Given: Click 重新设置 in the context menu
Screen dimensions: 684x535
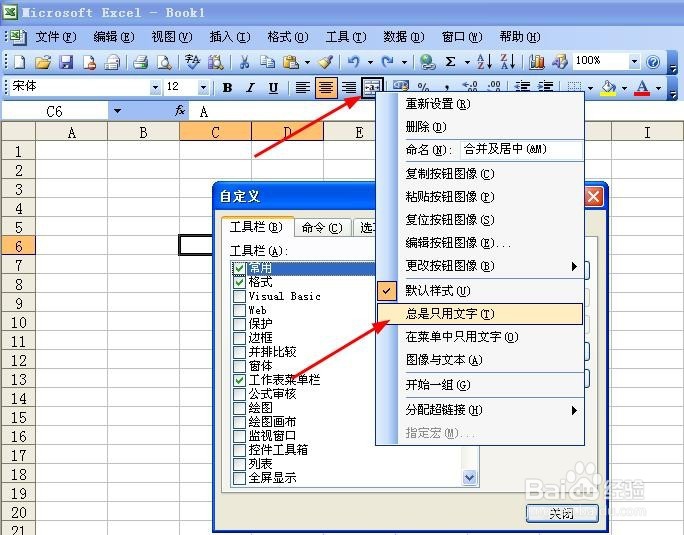Looking at the screenshot, I should (x=480, y=104).
